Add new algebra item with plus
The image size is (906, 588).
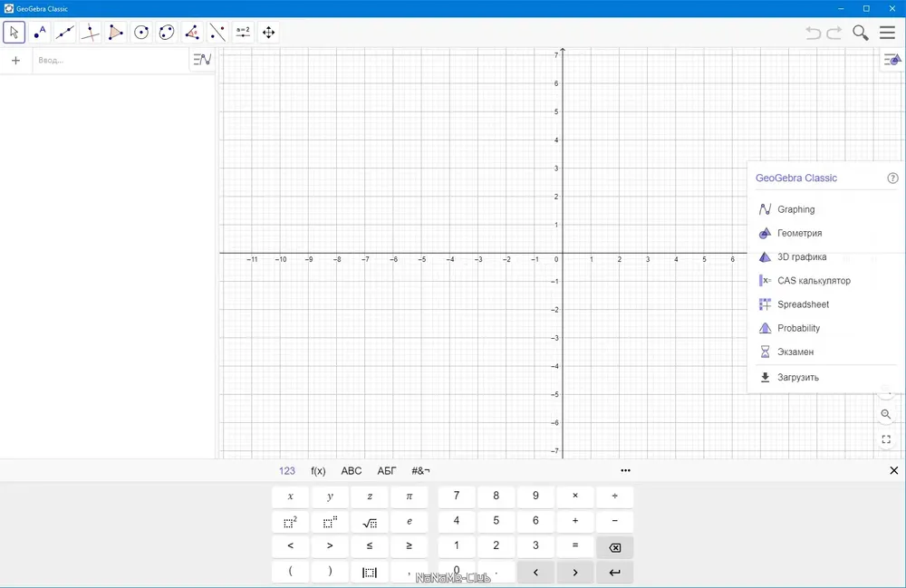tap(15, 60)
